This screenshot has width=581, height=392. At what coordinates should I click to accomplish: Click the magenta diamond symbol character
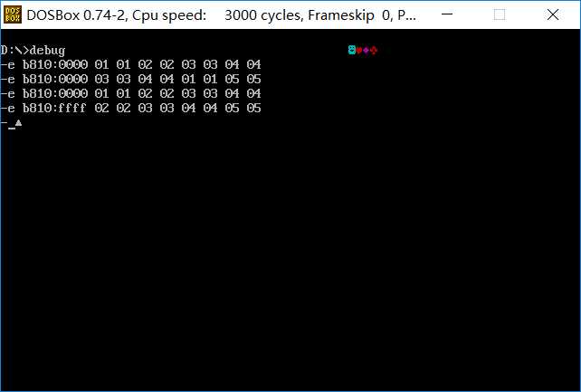click(367, 51)
